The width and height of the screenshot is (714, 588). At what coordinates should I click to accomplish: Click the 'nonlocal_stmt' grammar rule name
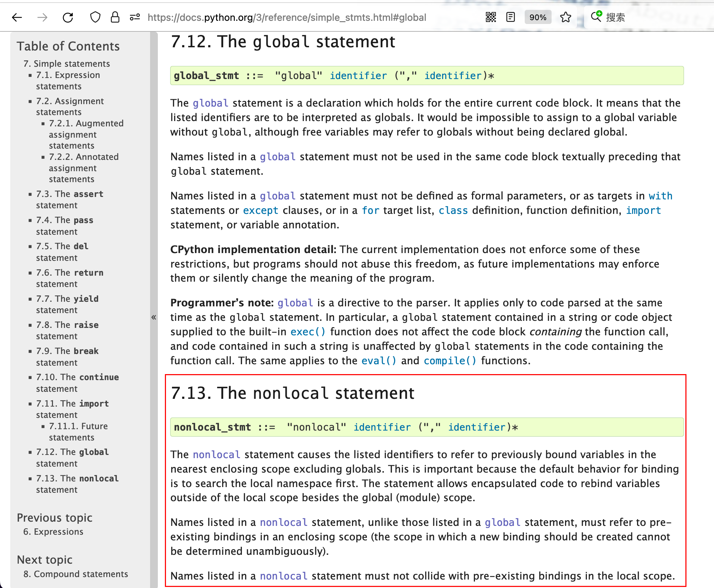coord(213,427)
